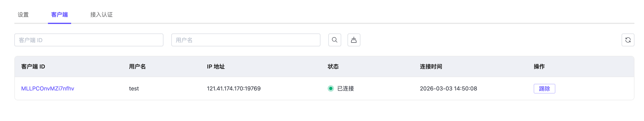Click the green connected status dot

pos(331,88)
